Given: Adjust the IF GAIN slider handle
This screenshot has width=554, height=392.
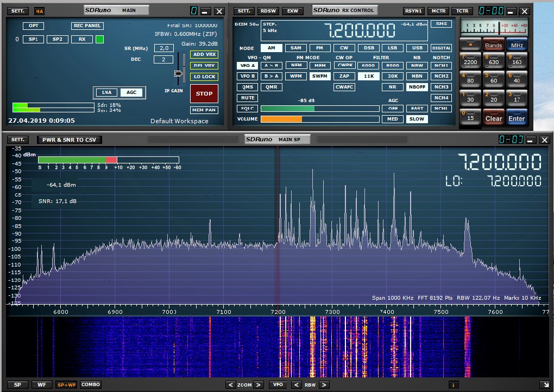Looking at the screenshot, I should point(179,73).
